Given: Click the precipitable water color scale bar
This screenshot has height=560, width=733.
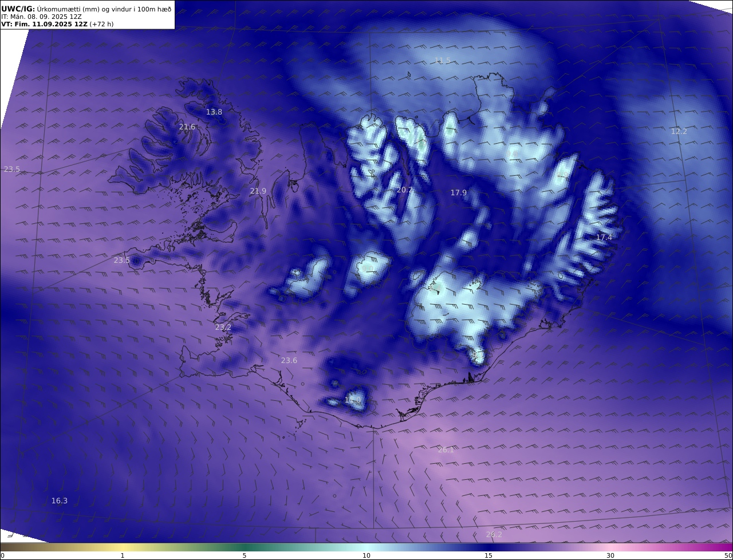Looking at the screenshot, I should point(366,547).
